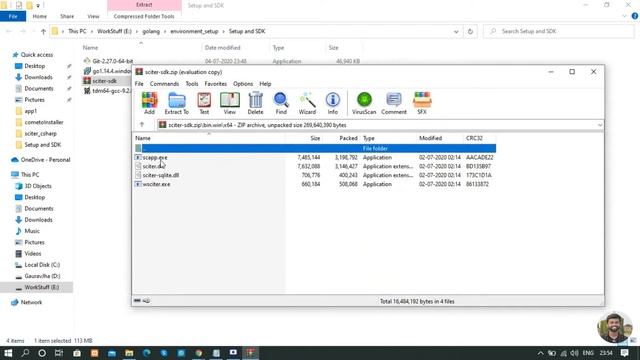Expand Explorer address bar history dropdown
This screenshot has height=360, width=640.
[456, 31]
